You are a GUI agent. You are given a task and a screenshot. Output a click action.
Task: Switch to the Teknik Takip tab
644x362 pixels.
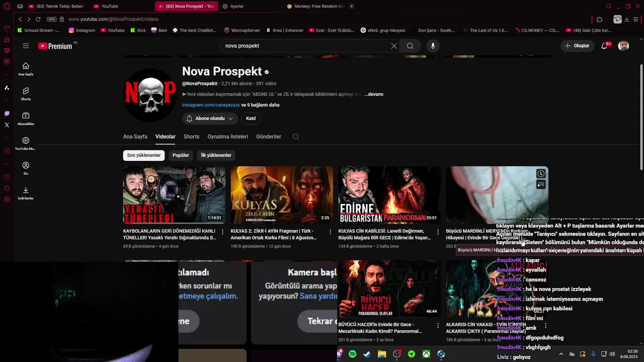click(56, 6)
